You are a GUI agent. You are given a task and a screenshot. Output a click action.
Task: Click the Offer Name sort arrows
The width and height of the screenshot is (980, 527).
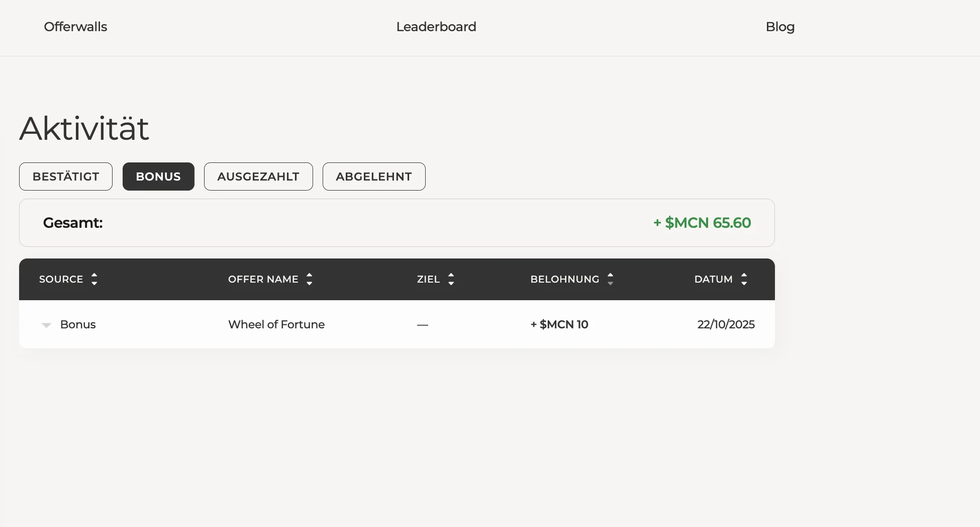click(x=309, y=279)
